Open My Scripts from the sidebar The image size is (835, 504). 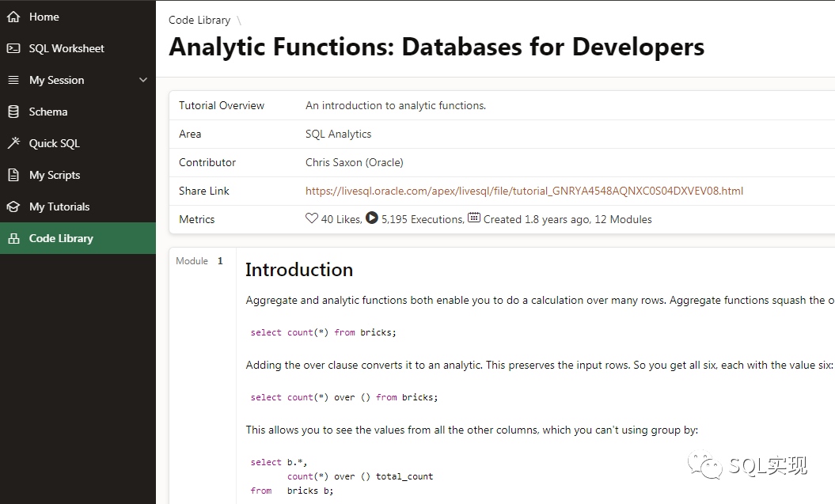(x=78, y=175)
